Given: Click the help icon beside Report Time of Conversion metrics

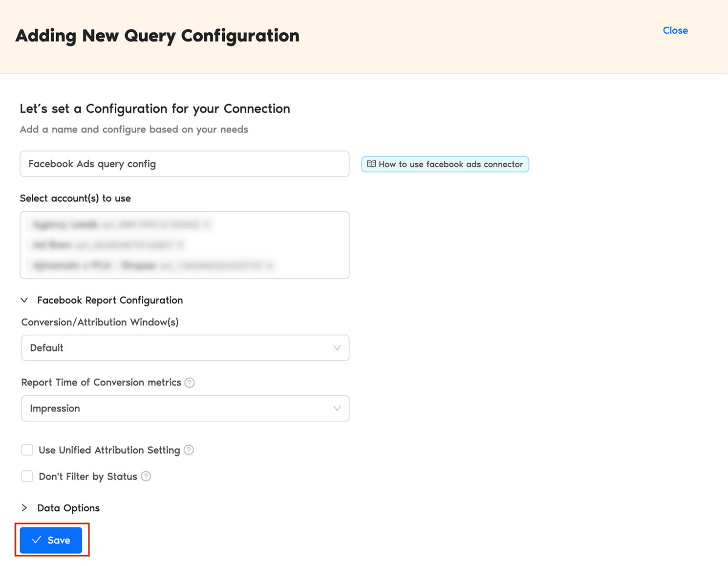Looking at the screenshot, I should 190,383.
